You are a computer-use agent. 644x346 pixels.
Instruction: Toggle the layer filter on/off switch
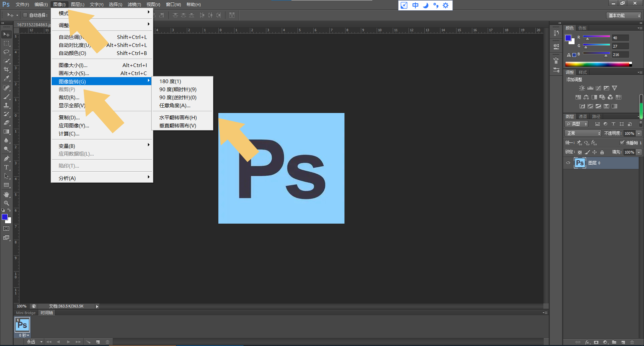[641, 124]
